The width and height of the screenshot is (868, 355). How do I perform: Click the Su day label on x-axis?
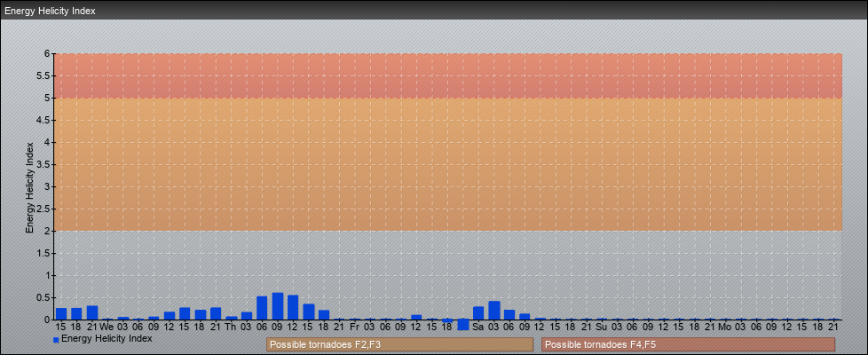(x=602, y=327)
